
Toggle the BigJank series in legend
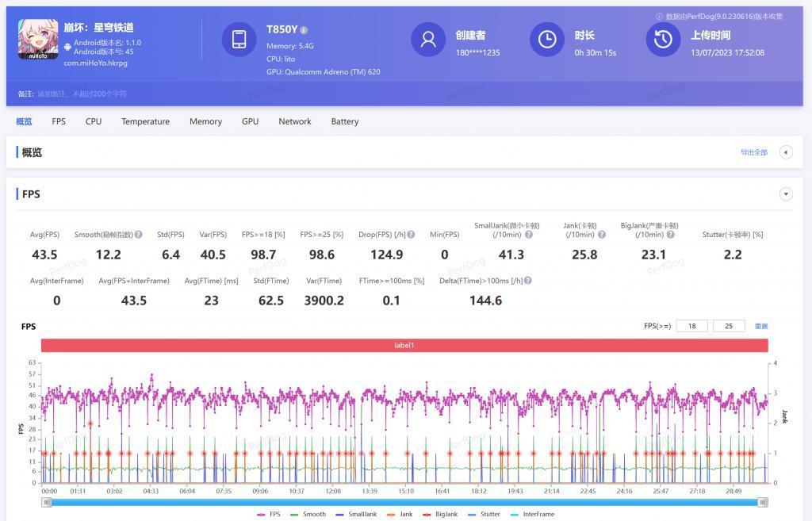click(x=440, y=515)
